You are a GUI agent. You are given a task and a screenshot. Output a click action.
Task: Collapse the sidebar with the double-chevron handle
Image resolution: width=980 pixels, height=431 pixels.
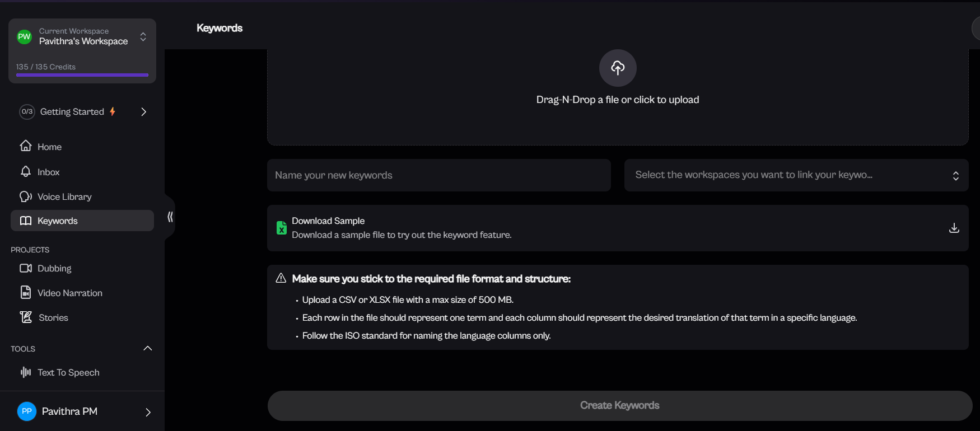click(x=170, y=217)
